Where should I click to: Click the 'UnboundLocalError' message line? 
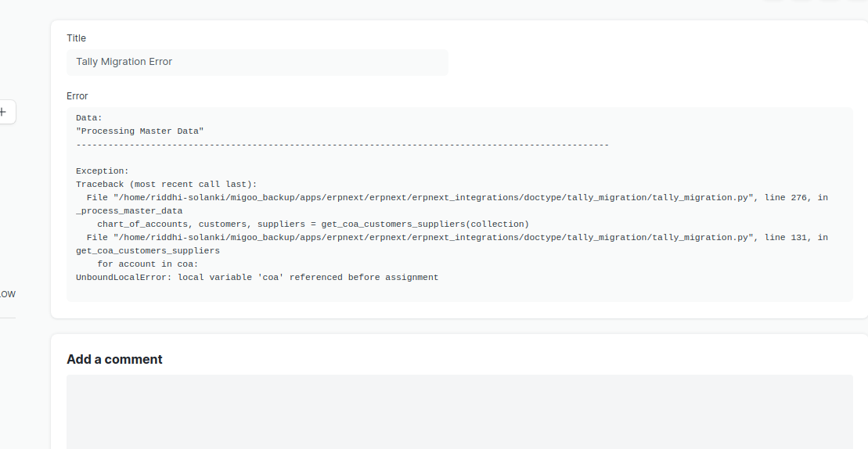click(x=257, y=277)
